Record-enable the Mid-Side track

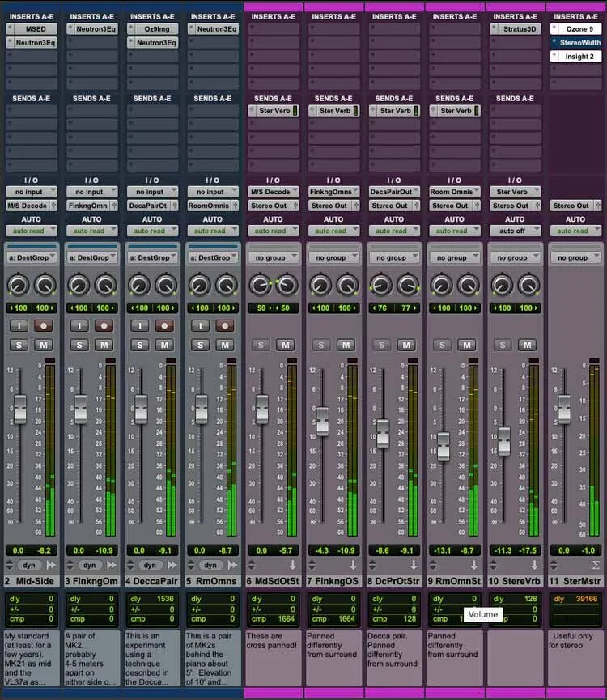[x=44, y=326]
